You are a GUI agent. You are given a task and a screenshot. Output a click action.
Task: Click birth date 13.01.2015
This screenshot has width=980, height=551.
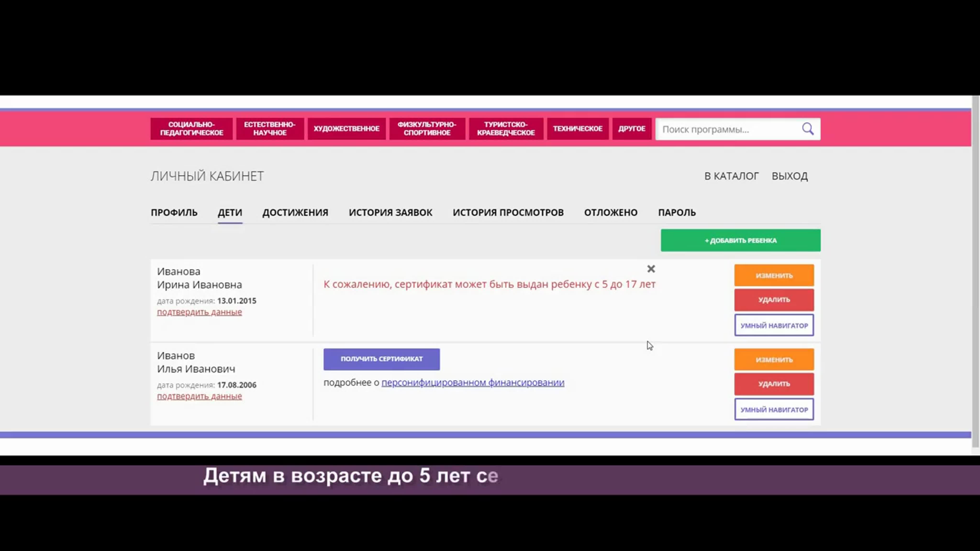click(x=237, y=301)
